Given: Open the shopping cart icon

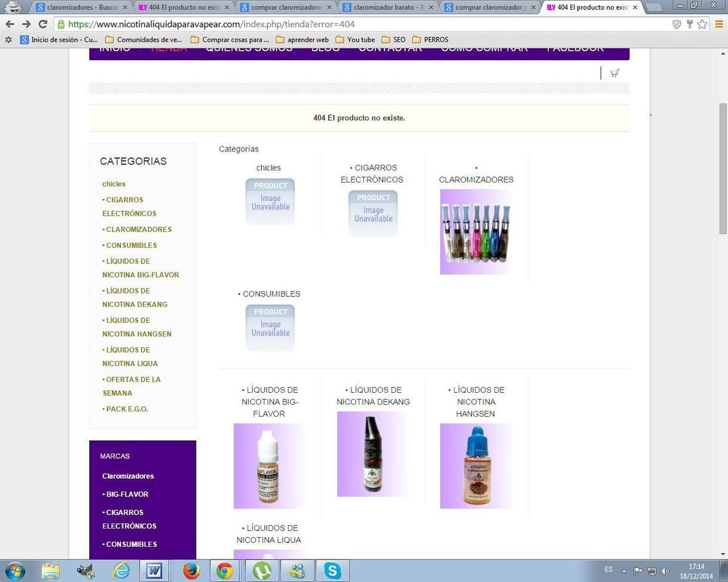Looking at the screenshot, I should [615, 73].
